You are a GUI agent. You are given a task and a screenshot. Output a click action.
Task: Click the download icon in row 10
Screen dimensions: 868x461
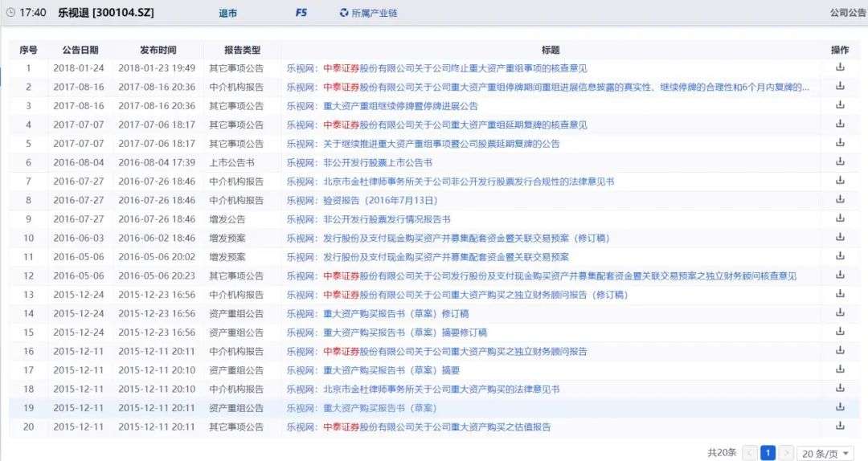tap(840, 238)
